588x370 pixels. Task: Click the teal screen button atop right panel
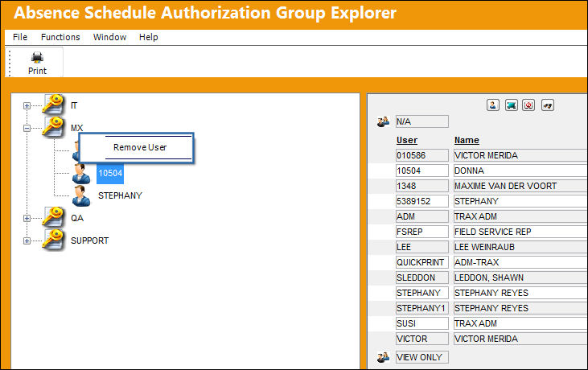511,105
